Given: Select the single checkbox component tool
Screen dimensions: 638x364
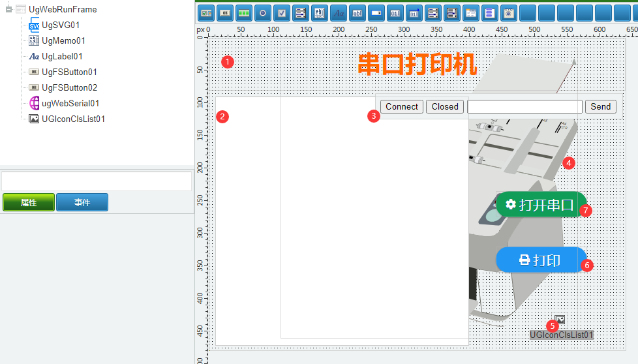Looking at the screenshot, I should coord(282,14).
